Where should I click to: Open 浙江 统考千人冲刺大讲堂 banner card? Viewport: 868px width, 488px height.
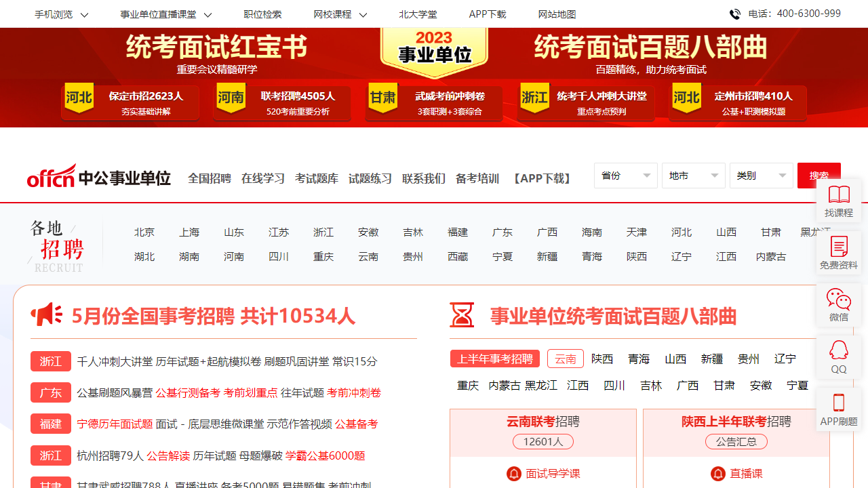click(x=586, y=103)
